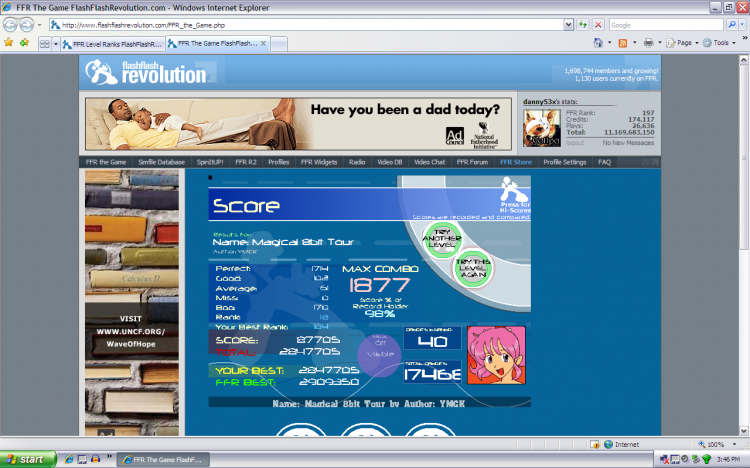The width and height of the screenshot is (750, 468).
Task: Open FFR Store nav item
Action: coord(516,162)
